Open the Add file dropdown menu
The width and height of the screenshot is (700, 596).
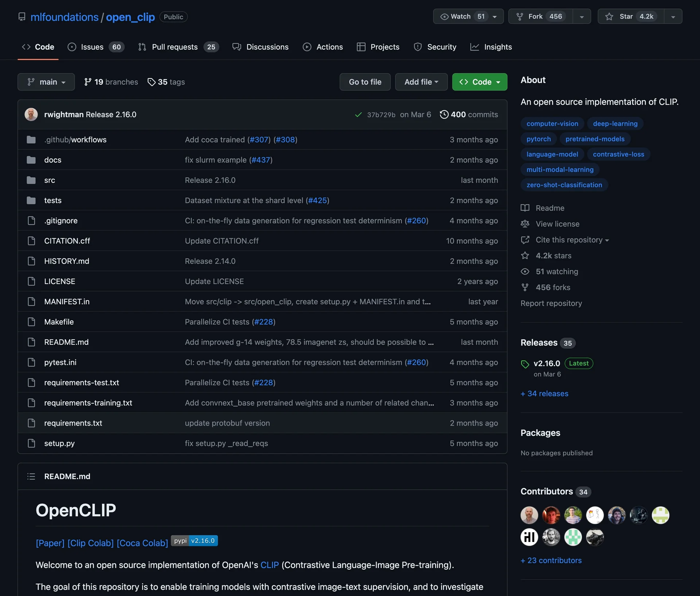[x=421, y=82]
